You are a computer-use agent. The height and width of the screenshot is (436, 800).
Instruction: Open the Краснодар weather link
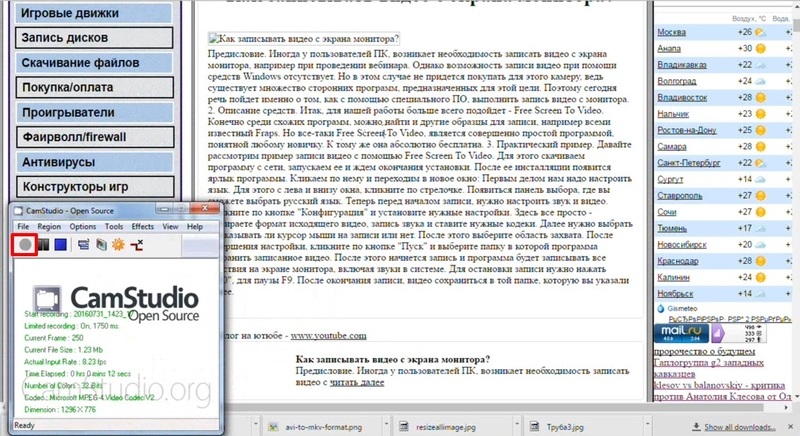(678, 261)
